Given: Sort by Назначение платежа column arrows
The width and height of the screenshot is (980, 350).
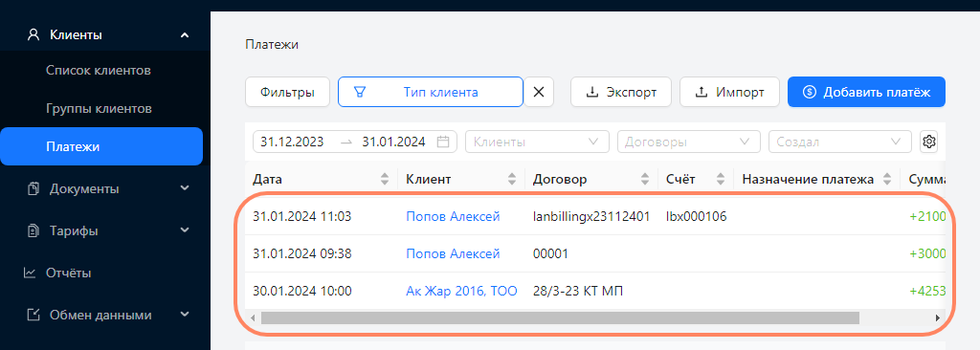Looking at the screenshot, I should [x=887, y=180].
